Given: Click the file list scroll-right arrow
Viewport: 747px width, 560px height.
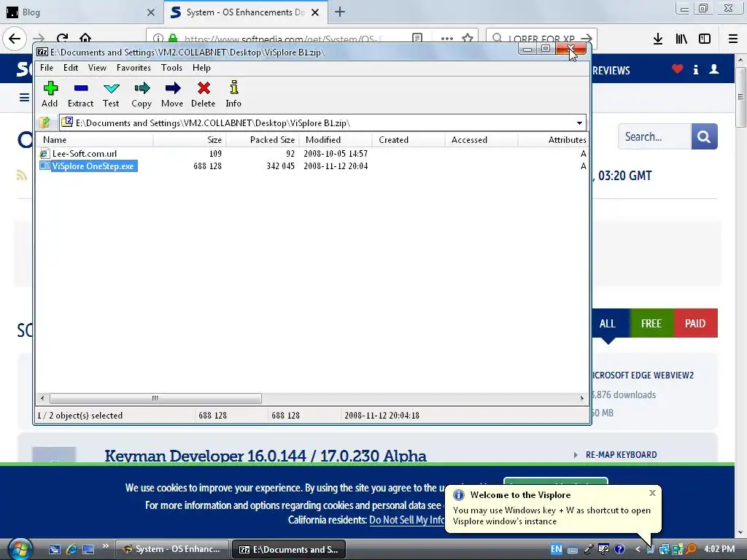Looking at the screenshot, I should pos(581,398).
